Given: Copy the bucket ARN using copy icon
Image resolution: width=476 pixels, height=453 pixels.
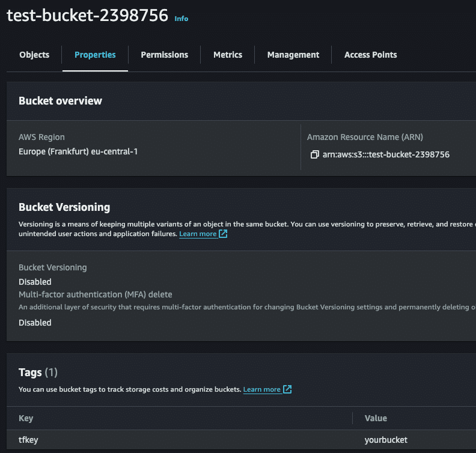Looking at the screenshot, I should (x=314, y=154).
